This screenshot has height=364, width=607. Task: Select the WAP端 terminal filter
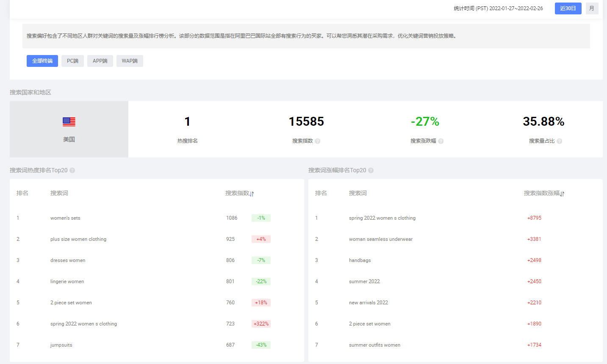point(130,61)
